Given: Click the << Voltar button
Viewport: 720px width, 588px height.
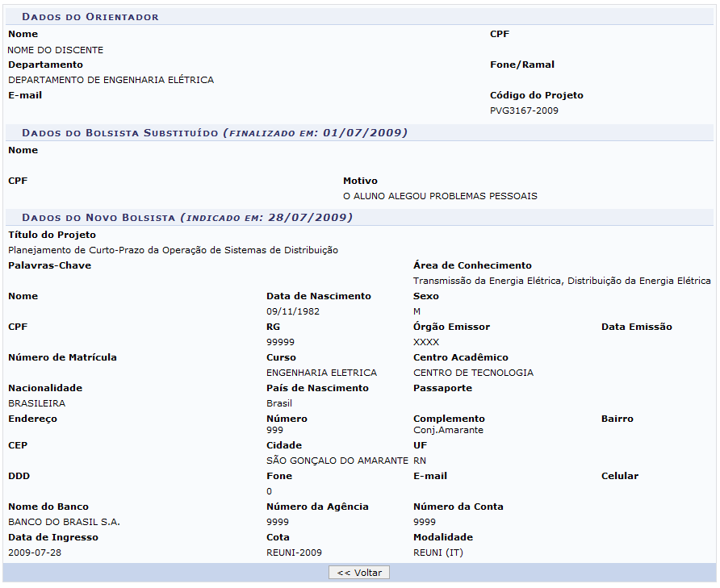Looking at the screenshot, I should coord(359,573).
